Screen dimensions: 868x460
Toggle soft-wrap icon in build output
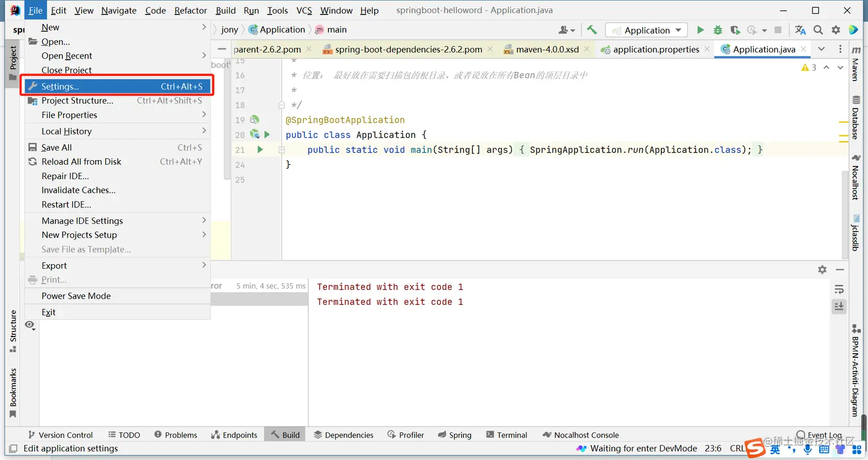click(x=839, y=289)
